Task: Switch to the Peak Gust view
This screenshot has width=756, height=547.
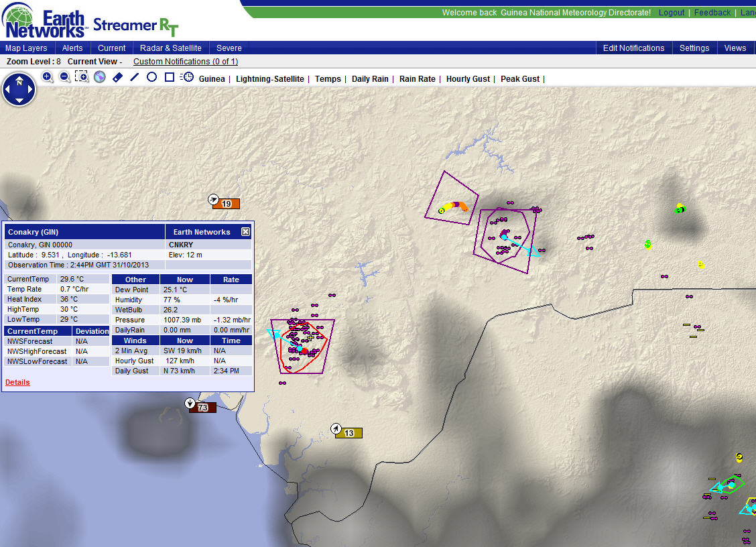Action: pos(520,78)
